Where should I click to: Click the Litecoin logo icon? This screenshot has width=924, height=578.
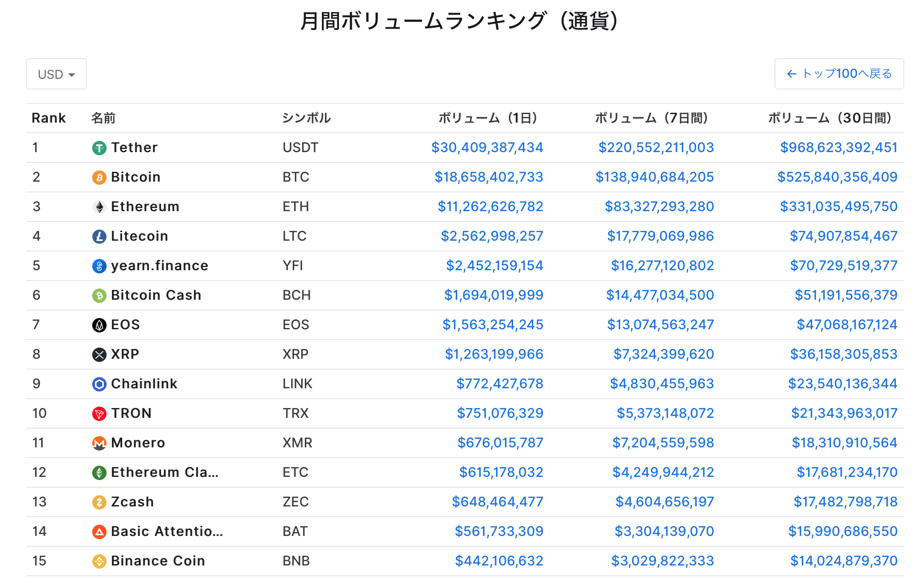pos(99,236)
